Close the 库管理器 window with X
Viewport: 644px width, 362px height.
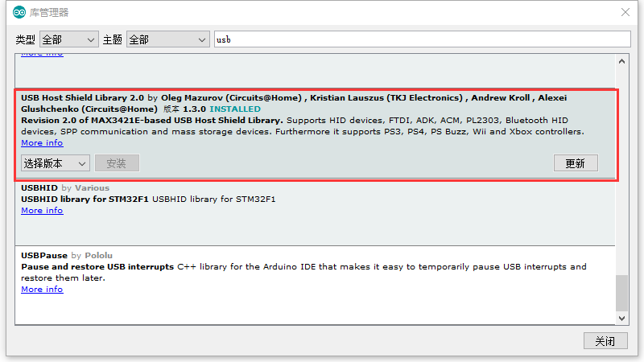point(625,12)
